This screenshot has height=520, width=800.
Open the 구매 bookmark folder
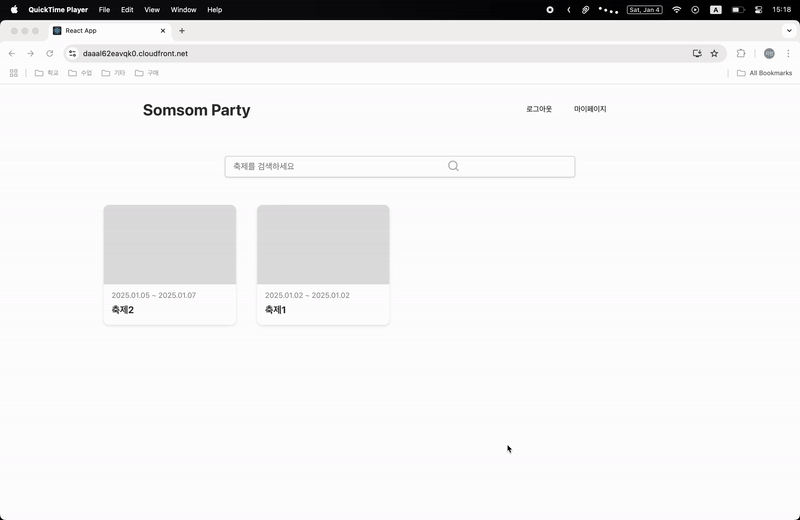click(x=146, y=73)
